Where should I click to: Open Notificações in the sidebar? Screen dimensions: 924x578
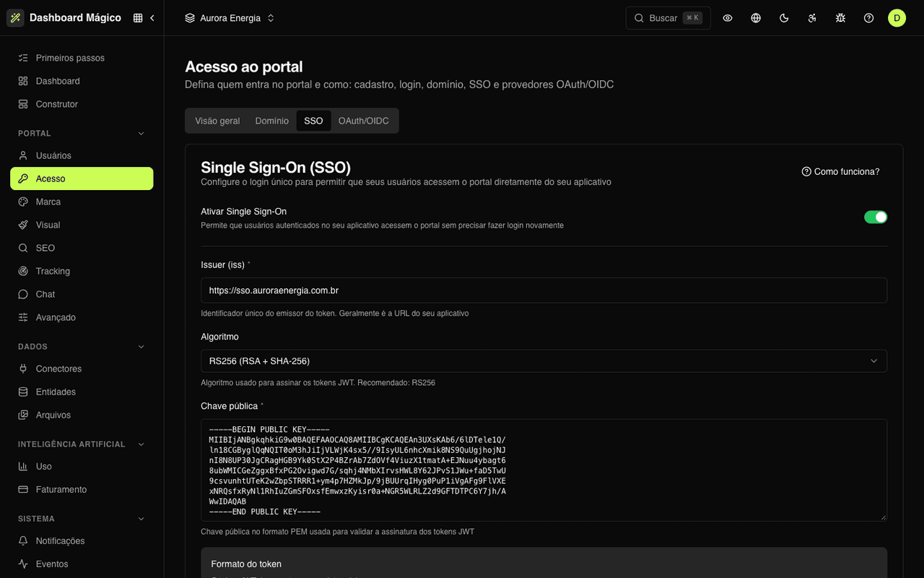[82, 540]
